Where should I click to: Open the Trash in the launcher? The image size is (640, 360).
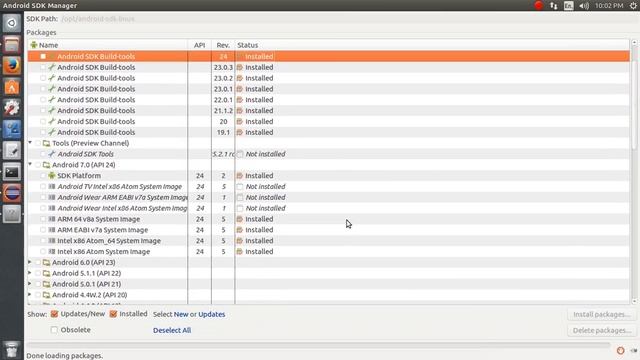pyautogui.click(x=12, y=349)
